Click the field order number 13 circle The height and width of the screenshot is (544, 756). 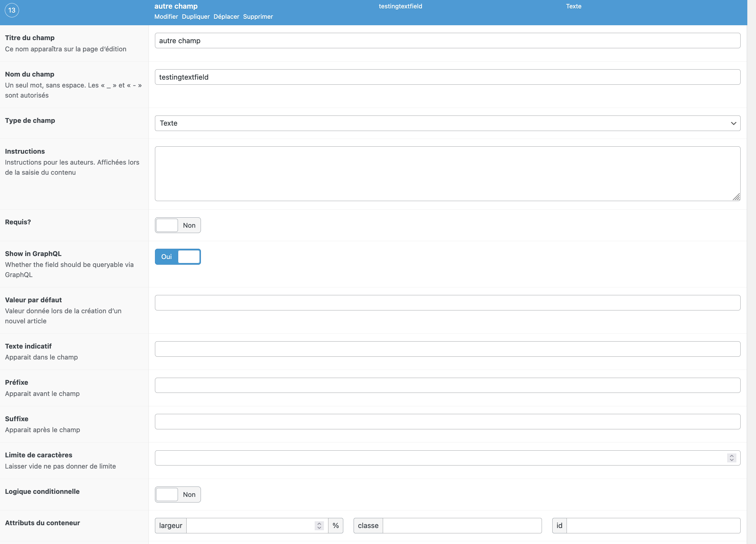click(12, 10)
